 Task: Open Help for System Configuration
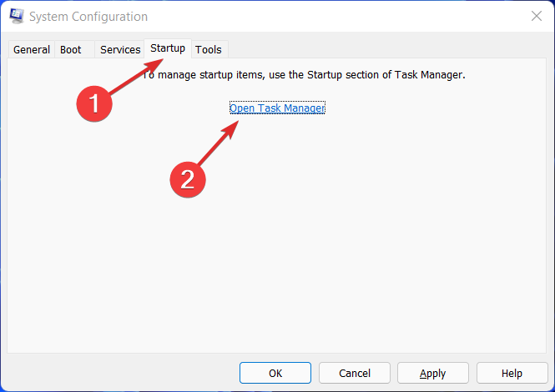tap(512, 373)
